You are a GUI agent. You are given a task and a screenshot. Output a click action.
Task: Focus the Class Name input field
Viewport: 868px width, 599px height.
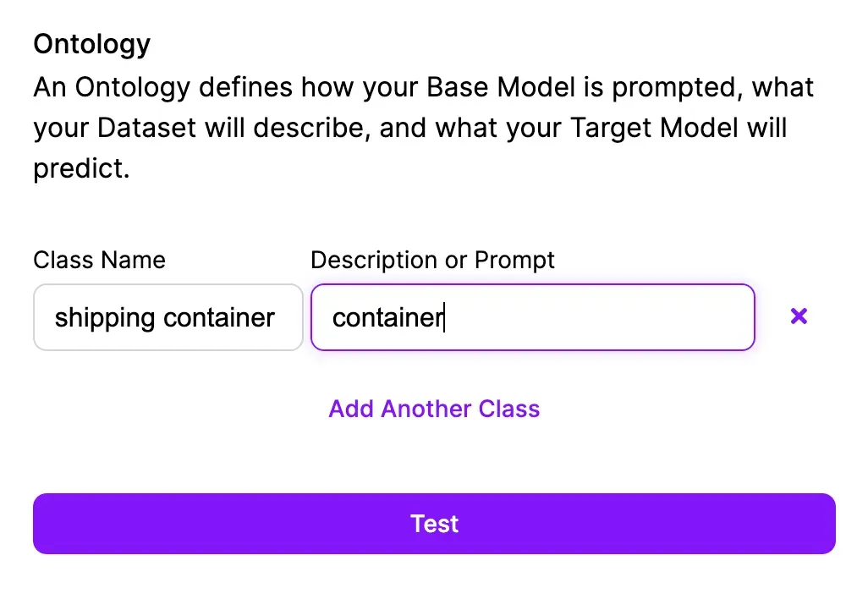pyautogui.click(x=168, y=317)
